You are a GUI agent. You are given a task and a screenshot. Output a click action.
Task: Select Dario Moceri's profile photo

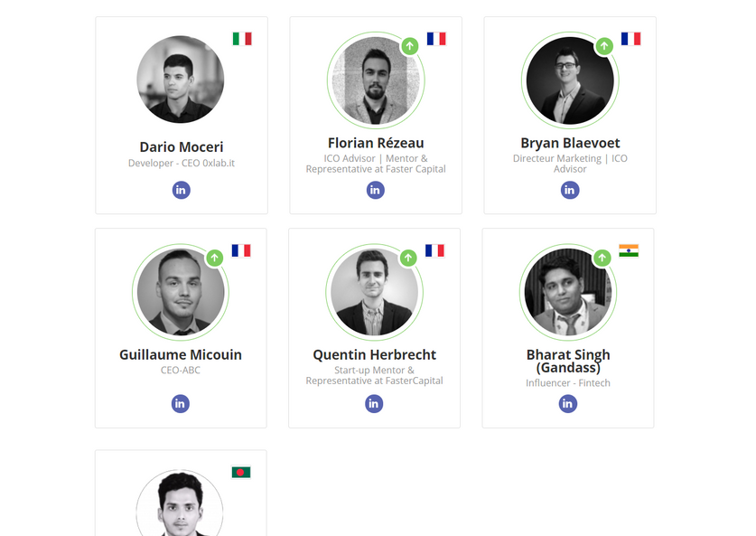coord(181,80)
